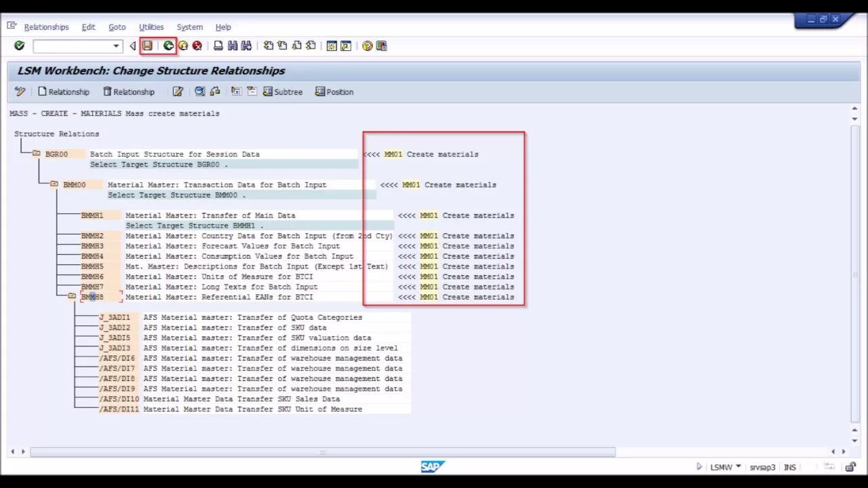This screenshot has height=488, width=868.
Task: Select the /AFS/DI10 structure node
Action: [119, 399]
